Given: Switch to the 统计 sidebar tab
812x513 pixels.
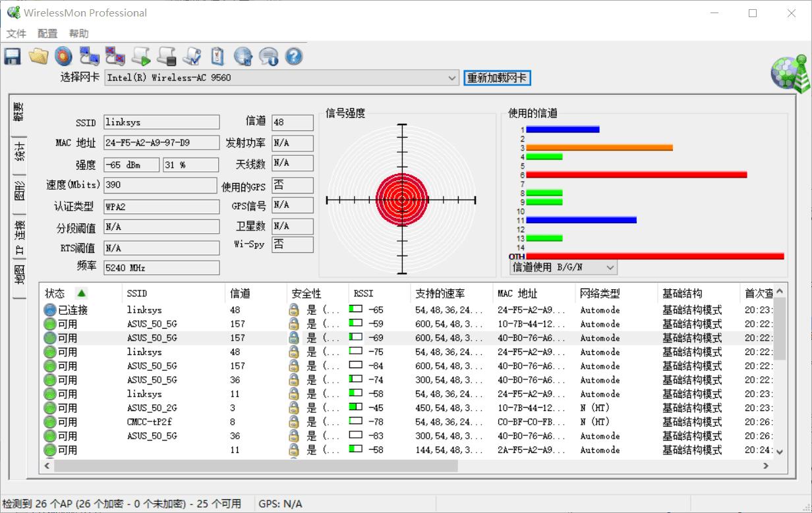Looking at the screenshot, I should pyautogui.click(x=18, y=152).
